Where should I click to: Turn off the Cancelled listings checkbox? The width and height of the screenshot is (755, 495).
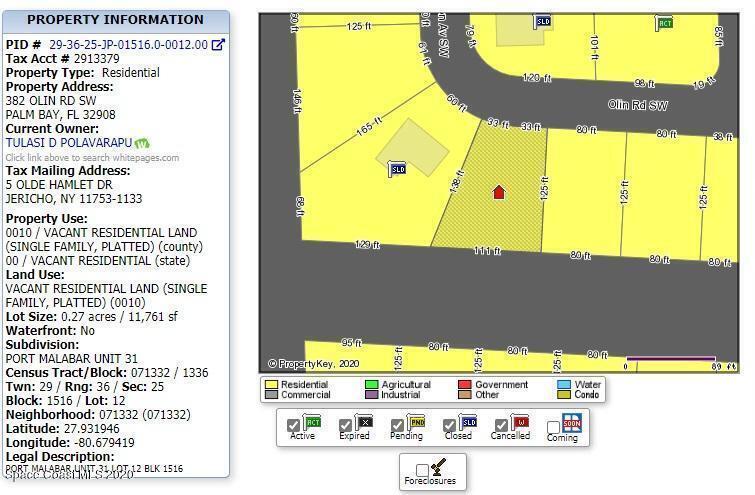point(502,426)
